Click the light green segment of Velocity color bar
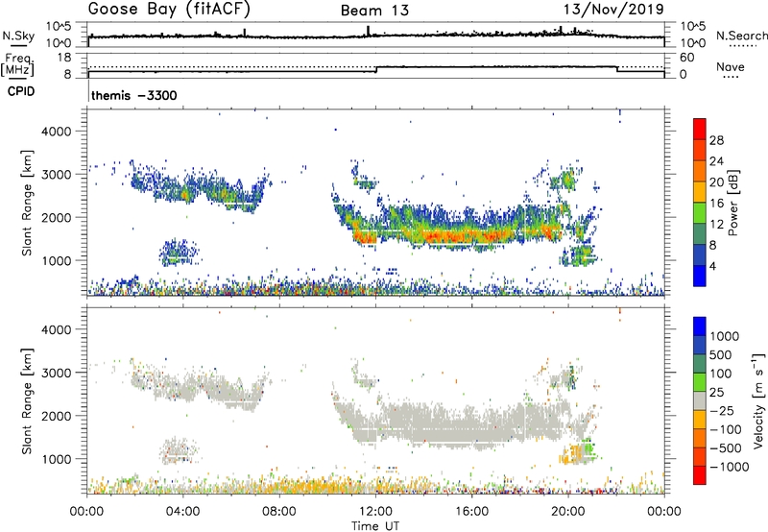768x532 pixels. (x=700, y=381)
